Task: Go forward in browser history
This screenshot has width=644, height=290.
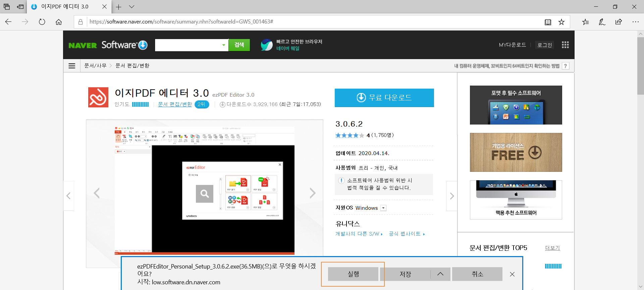Action: (25, 22)
